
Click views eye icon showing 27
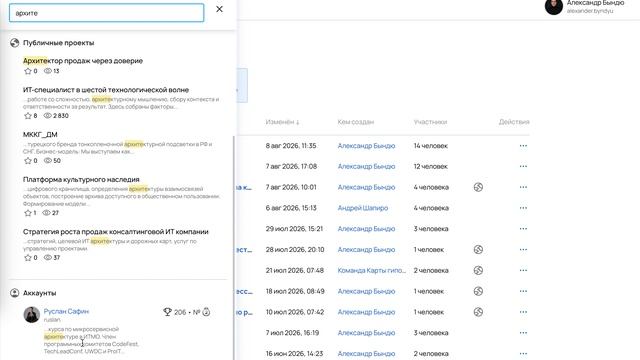[47, 213]
